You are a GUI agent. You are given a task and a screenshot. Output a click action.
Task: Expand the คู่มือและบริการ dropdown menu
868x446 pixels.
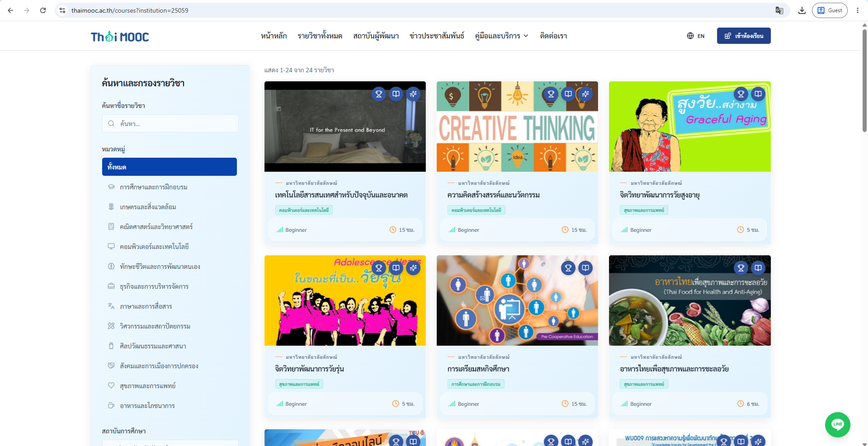[x=502, y=36]
